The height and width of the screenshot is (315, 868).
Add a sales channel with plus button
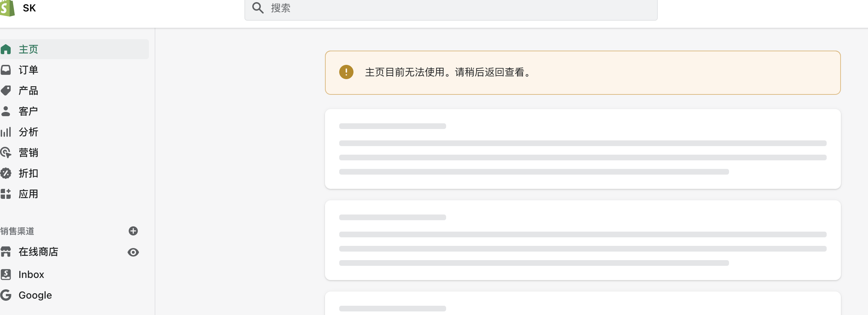point(133,231)
